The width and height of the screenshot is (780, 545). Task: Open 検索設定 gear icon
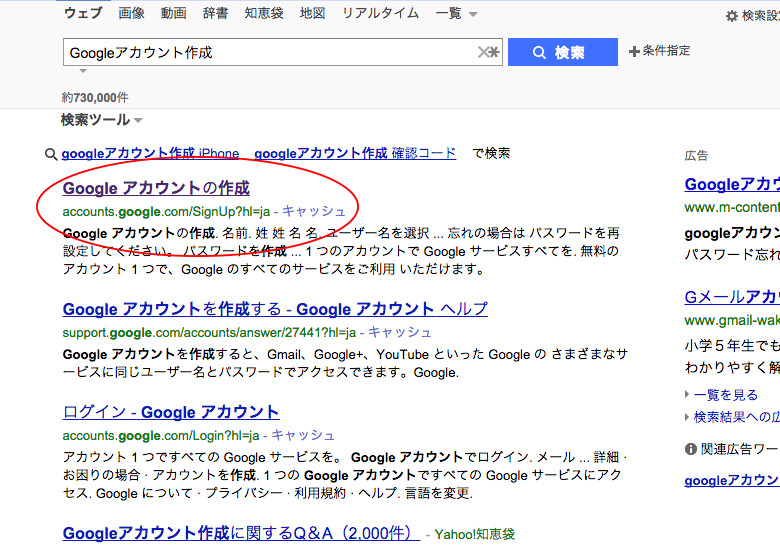(731, 16)
